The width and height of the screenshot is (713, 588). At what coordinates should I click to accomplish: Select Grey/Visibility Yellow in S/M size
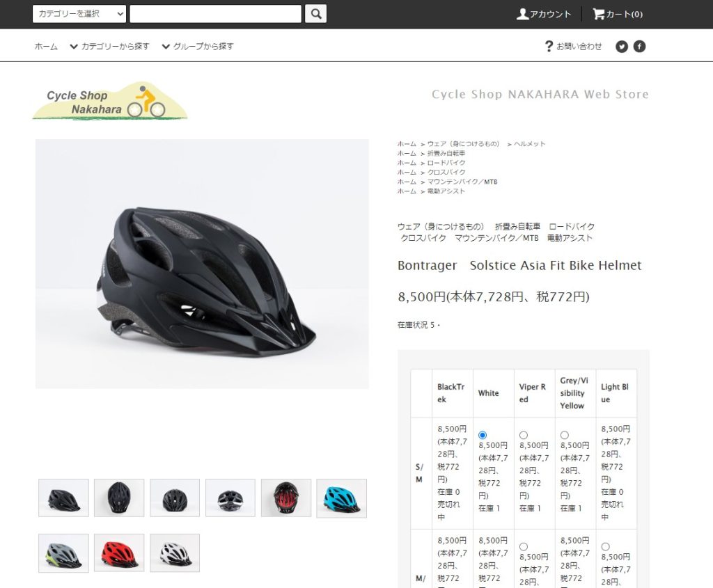pos(564,435)
